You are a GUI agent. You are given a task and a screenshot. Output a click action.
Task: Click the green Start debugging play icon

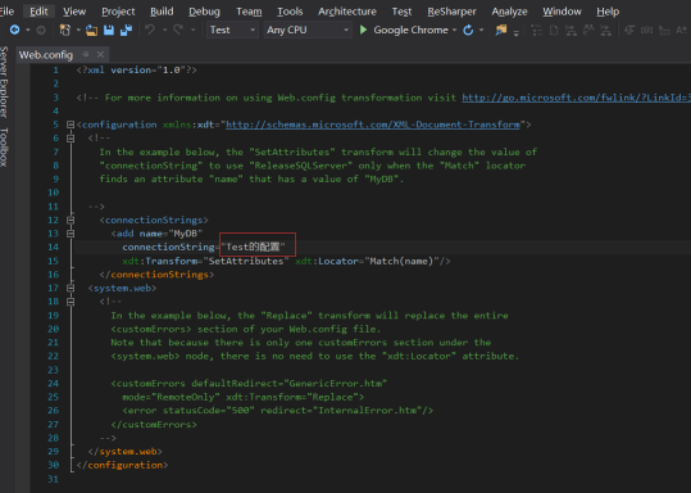pyautogui.click(x=363, y=30)
